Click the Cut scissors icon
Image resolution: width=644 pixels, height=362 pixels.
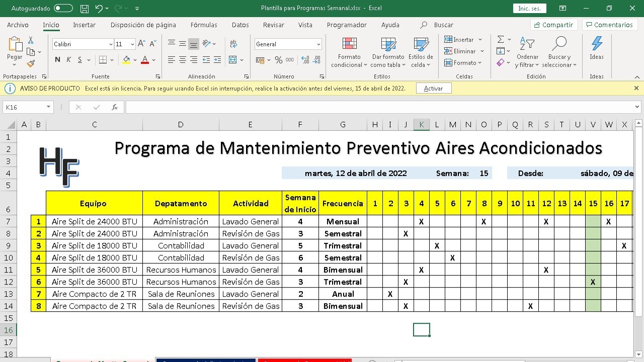click(x=31, y=40)
